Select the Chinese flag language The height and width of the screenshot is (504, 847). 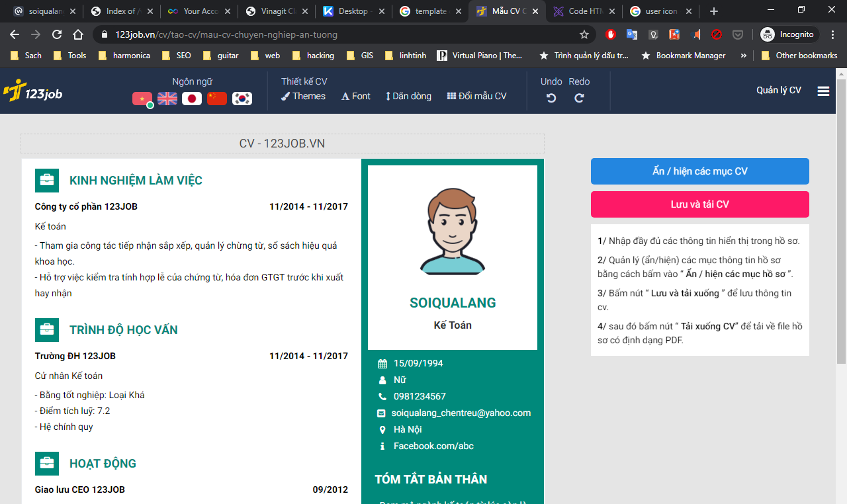[217, 99]
